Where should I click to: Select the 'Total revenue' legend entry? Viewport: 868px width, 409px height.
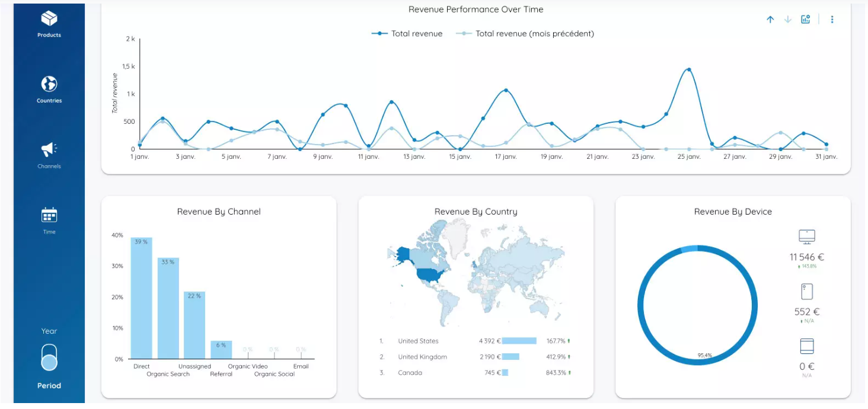(407, 34)
